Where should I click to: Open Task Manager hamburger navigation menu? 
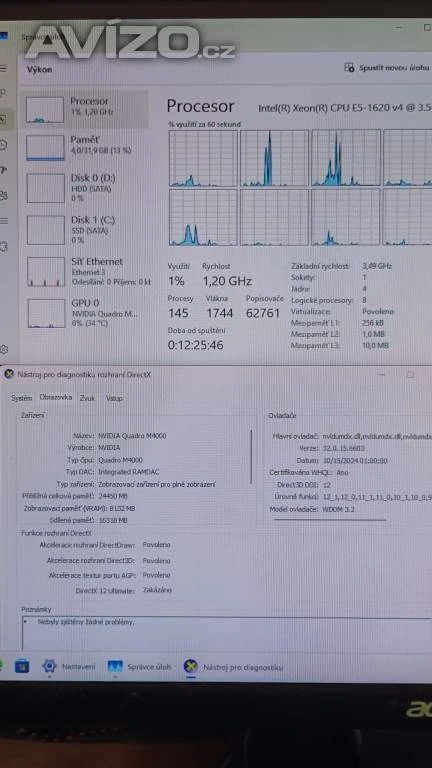pos(3,68)
